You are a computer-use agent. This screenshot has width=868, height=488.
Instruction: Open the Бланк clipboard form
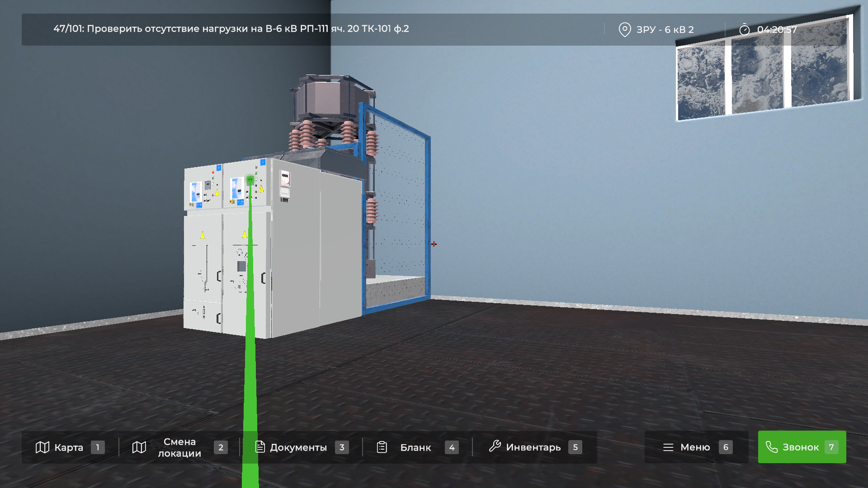[x=382, y=447]
